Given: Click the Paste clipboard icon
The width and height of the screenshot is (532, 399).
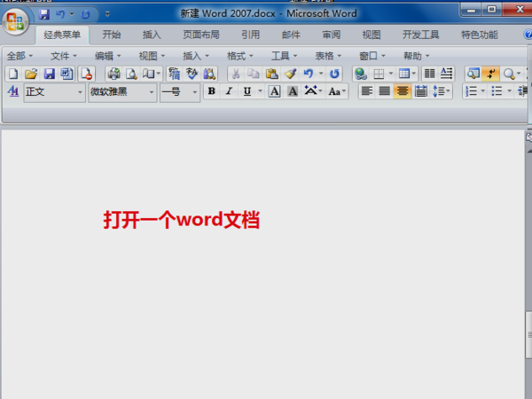Looking at the screenshot, I should click(272, 74).
